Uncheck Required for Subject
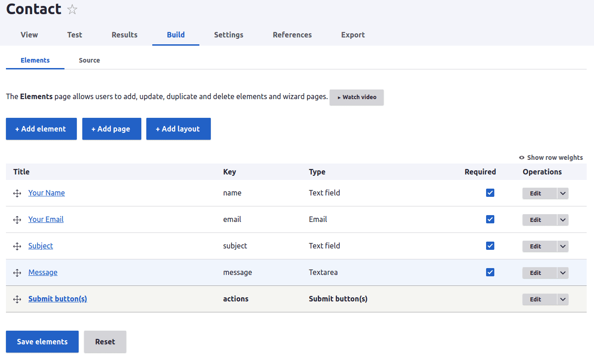This screenshot has height=364, width=594. (x=490, y=246)
